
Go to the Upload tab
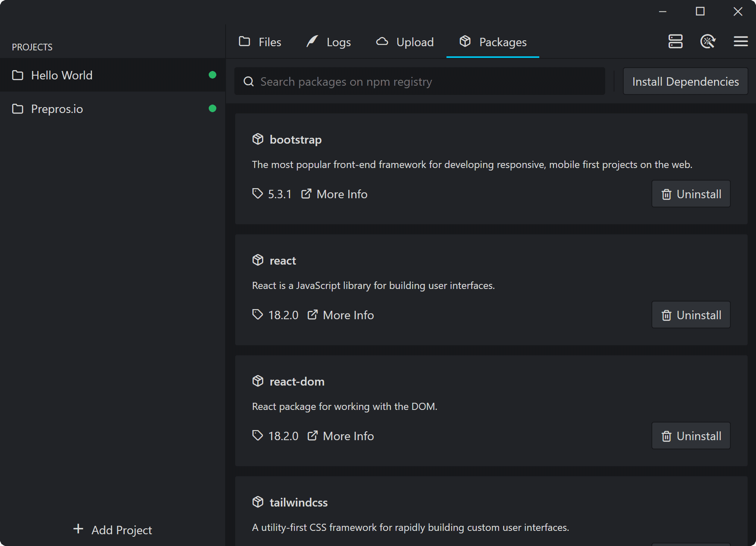[x=405, y=42]
